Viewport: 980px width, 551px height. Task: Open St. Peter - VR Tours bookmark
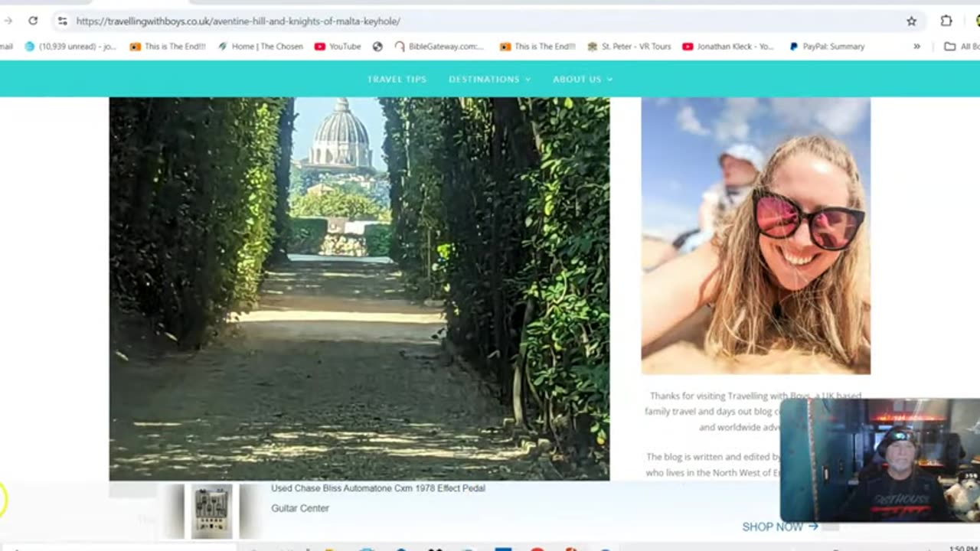629,47
